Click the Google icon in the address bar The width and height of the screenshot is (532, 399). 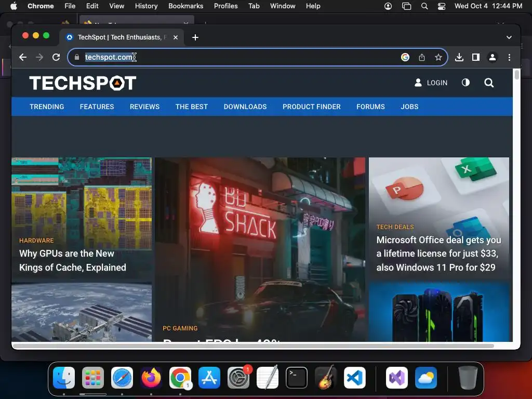(x=405, y=57)
